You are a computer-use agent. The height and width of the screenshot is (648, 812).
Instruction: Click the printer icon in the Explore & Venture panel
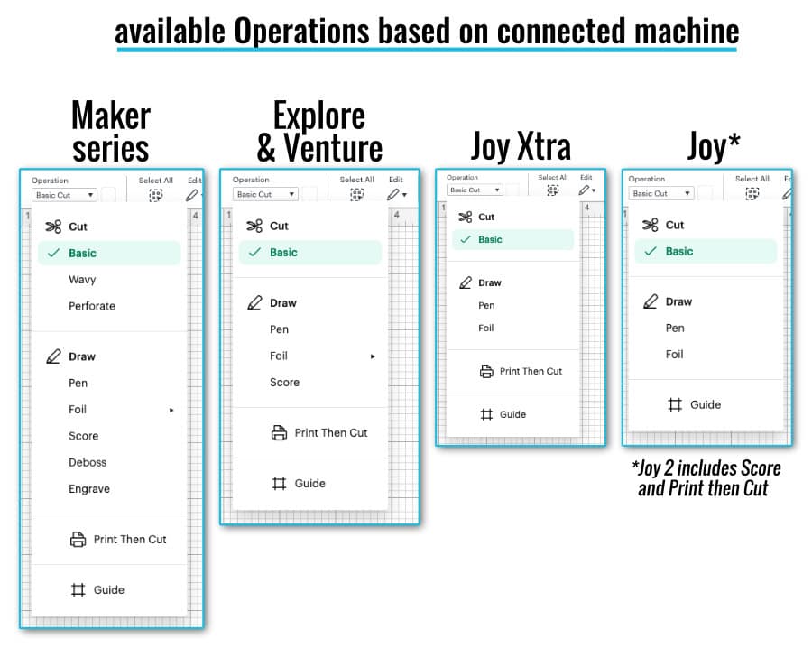point(279,432)
